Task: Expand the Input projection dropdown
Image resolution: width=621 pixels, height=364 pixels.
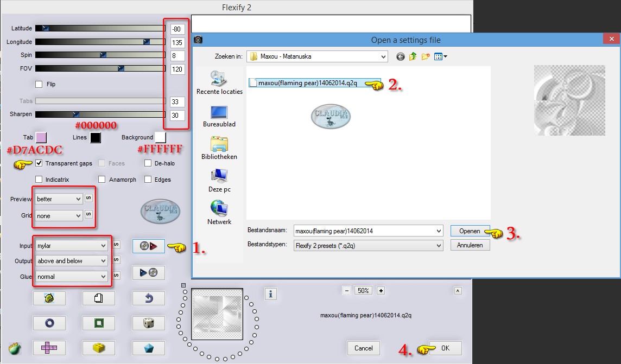Action: 71,246
